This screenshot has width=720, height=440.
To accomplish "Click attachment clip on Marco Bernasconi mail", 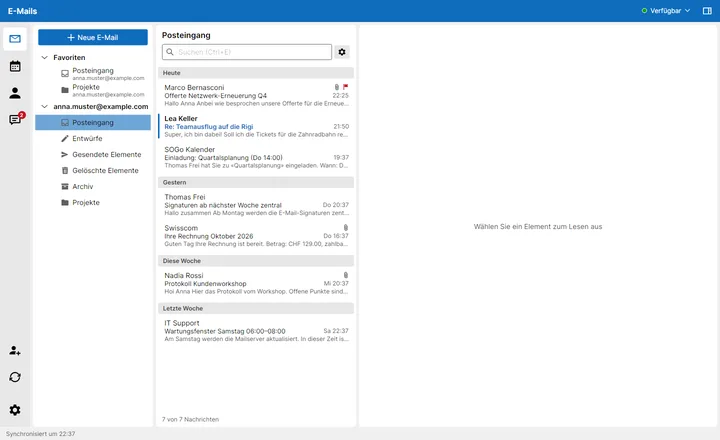I will pos(337,87).
